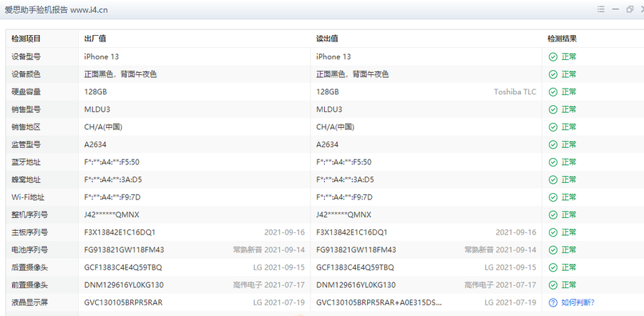Click the green check icon for 销售型号
The image size is (644, 316).
pyautogui.click(x=553, y=109)
